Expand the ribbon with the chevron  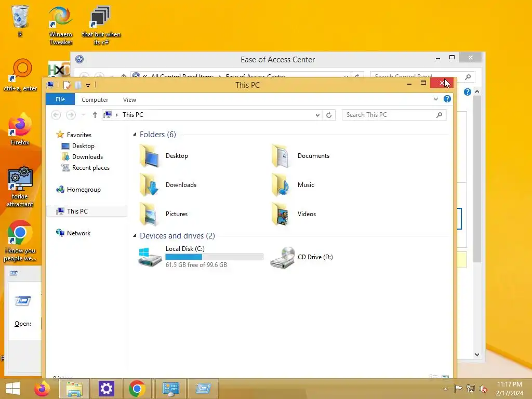tap(436, 99)
